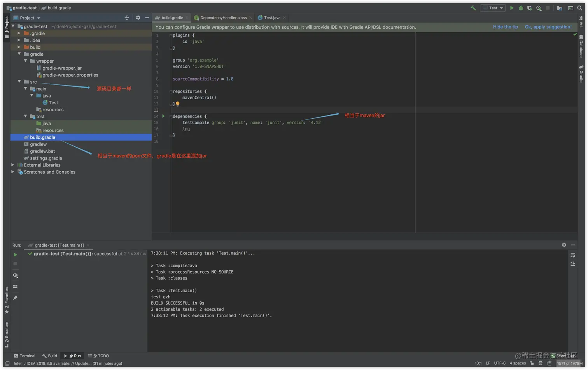Open Search Everywhere magnifier icon
Viewport: 588px width, 370px height.
click(x=579, y=8)
